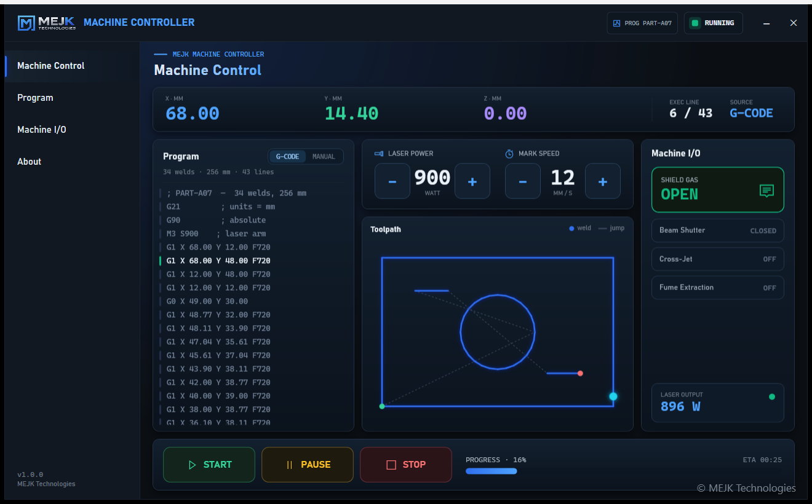Click the red end point on the toolpath

pos(580,373)
